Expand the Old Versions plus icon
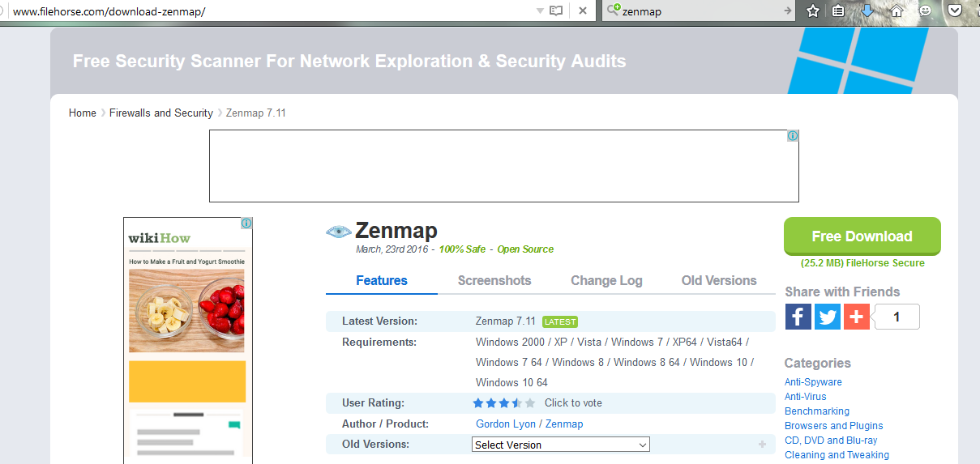The image size is (980, 464). [x=762, y=445]
